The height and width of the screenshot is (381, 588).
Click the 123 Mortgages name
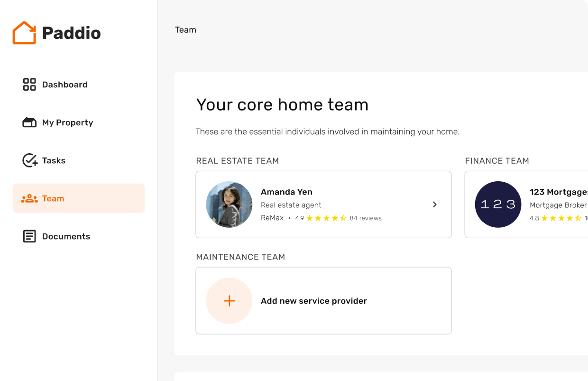pos(559,192)
